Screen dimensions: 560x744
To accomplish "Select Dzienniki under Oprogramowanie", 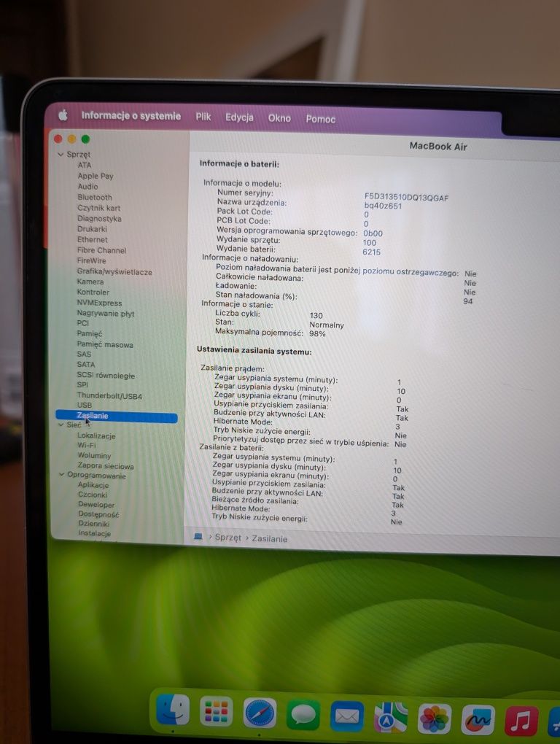I will pyautogui.click(x=94, y=524).
